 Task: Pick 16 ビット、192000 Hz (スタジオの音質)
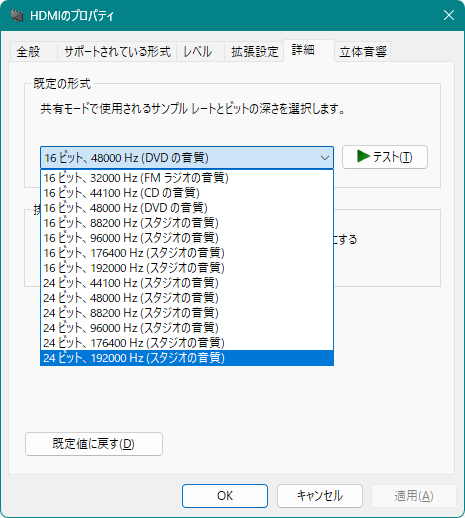click(187, 268)
